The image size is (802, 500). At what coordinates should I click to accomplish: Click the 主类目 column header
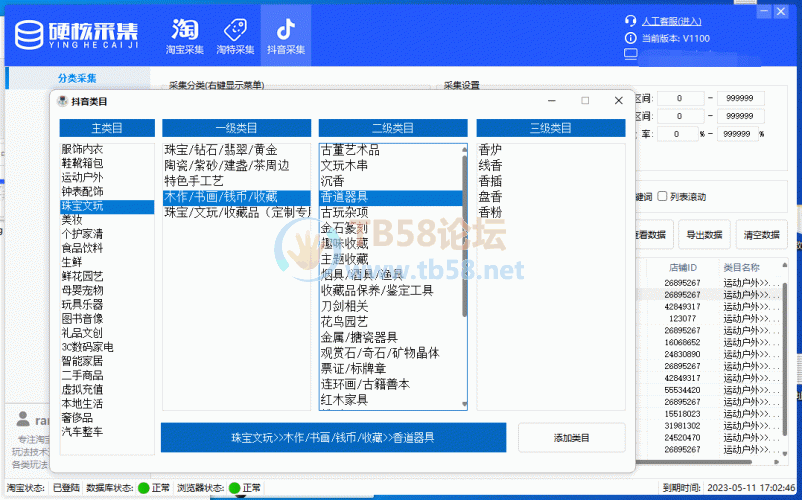coord(107,128)
